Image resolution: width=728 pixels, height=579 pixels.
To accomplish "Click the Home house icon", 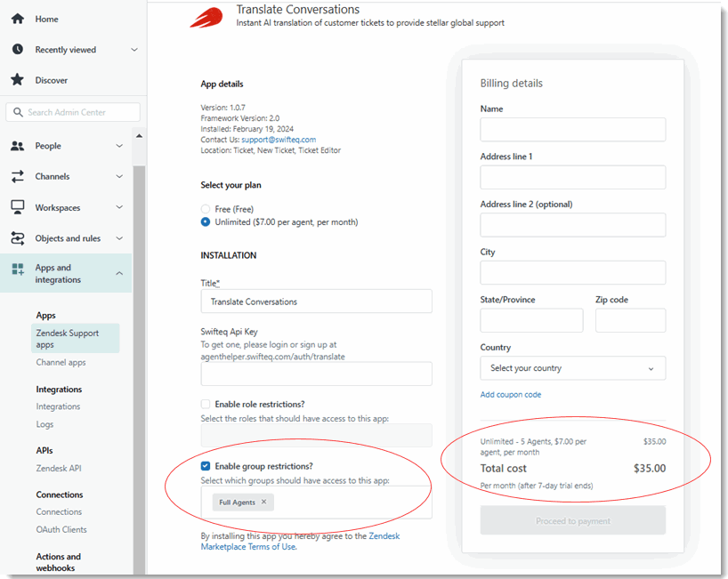I will tap(18, 19).
